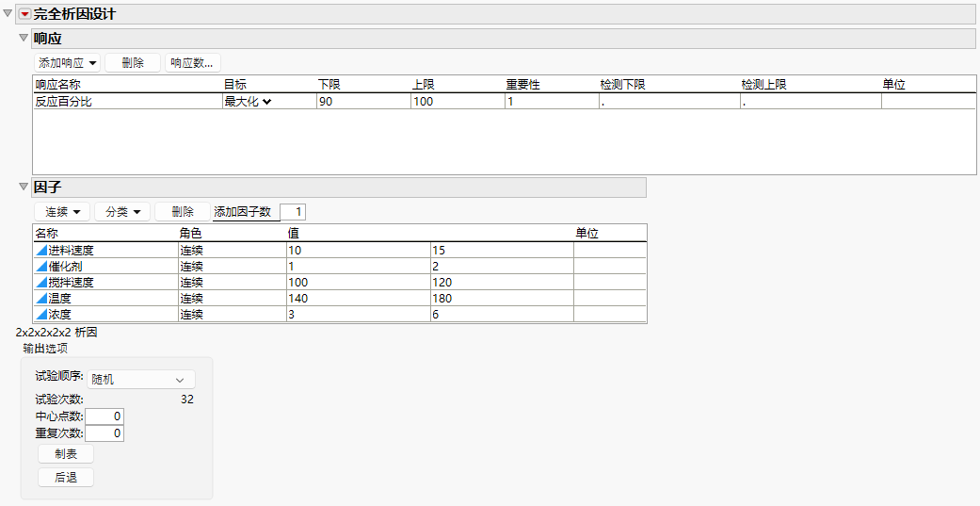
Task: Collapse the 因子 section
Action: (x=24, y=186)
